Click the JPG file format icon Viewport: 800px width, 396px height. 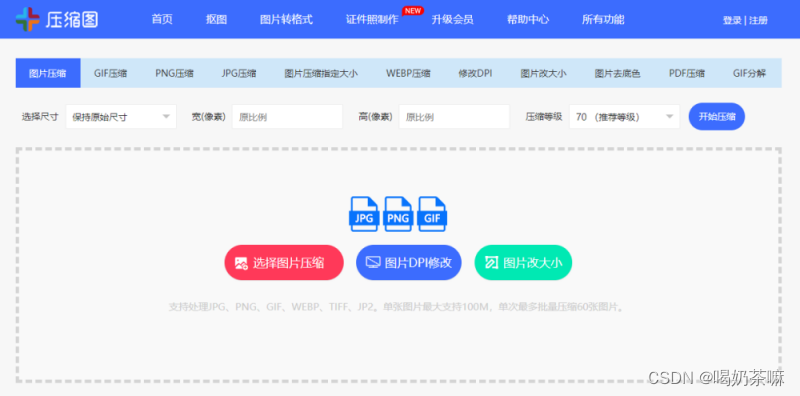point(364,214)
